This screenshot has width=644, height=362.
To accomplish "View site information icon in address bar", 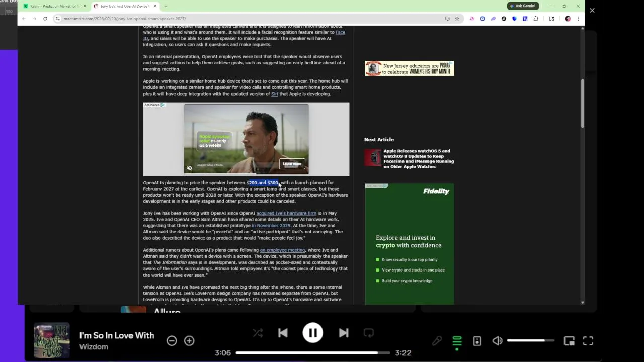I will tap(58, 19).
